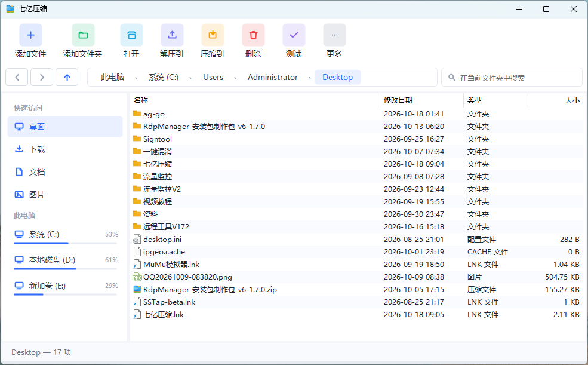Expand the chevron after 此电脑 breadcrumb
Image resolution: width=588 pixels, height=365 pixels.
pyautogui.click(x=136, y=78)
